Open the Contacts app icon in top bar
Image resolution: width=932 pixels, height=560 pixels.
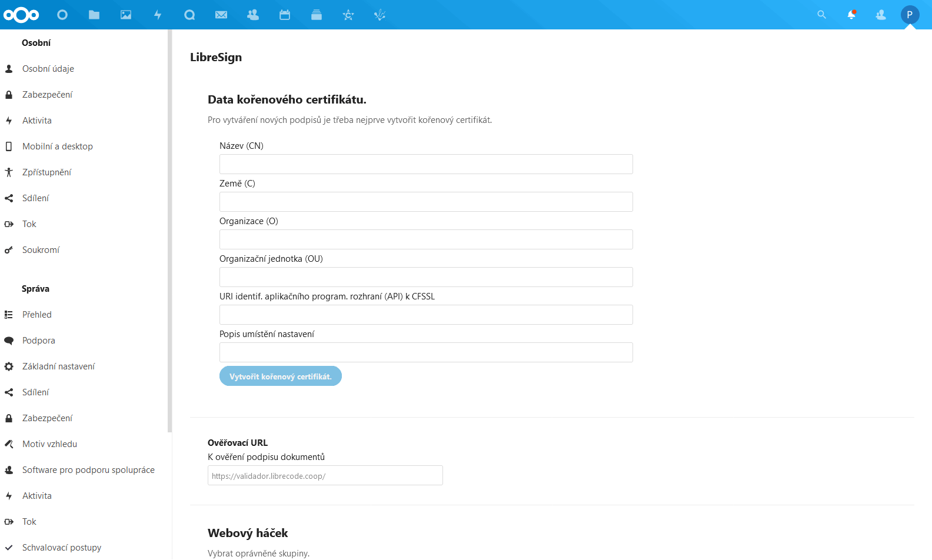253,15
